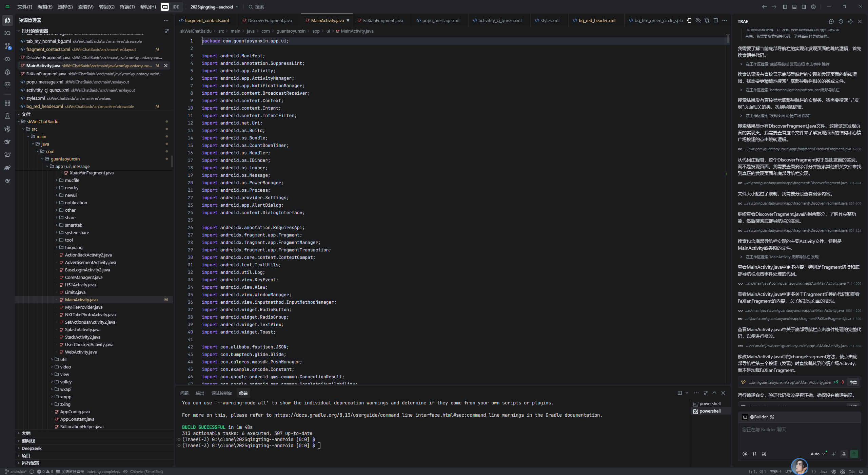
Task: Click the split terminal icon
Action: (x=680, y=393)
